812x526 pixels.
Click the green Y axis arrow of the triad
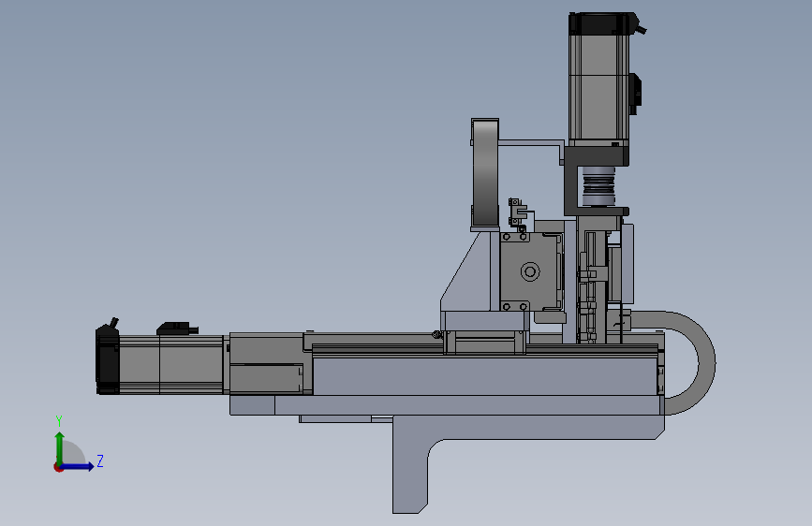[x=60, y=447]
